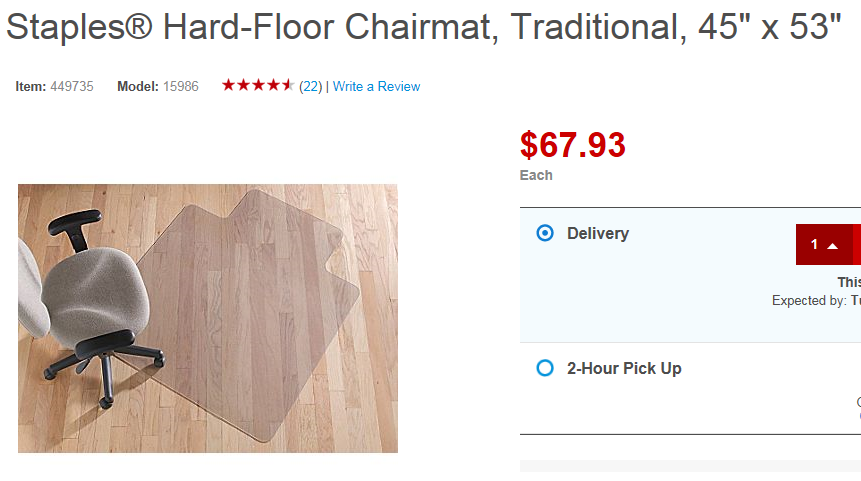Click the up arrow in quantity box
This screenshot has width=861, height=481.
pyautogui.click(x=832, y=246)
